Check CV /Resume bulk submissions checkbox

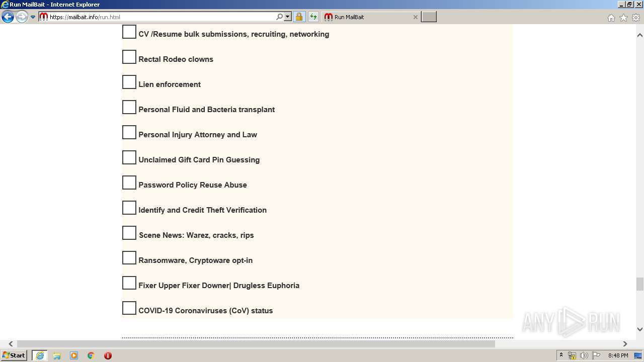coord(129,32)
